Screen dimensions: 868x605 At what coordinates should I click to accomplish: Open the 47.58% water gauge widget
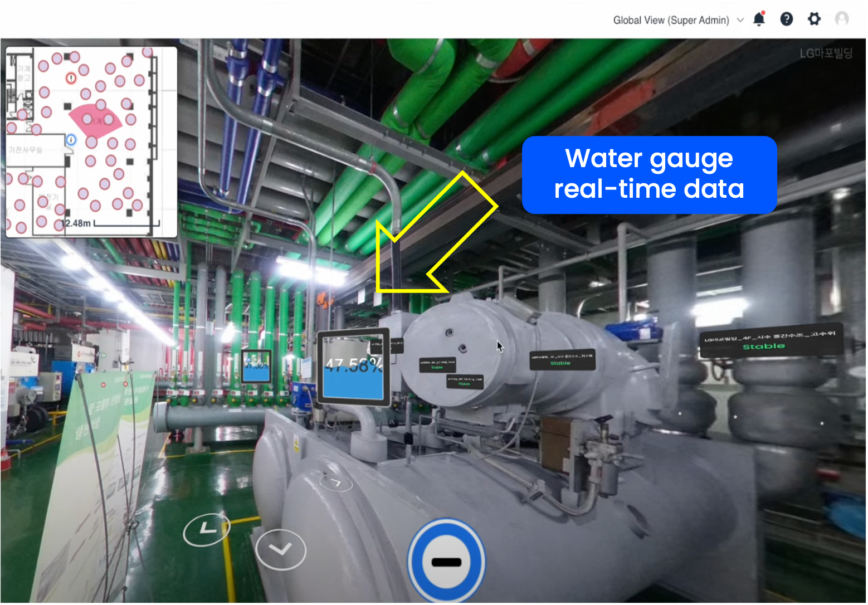pos(354,367)
